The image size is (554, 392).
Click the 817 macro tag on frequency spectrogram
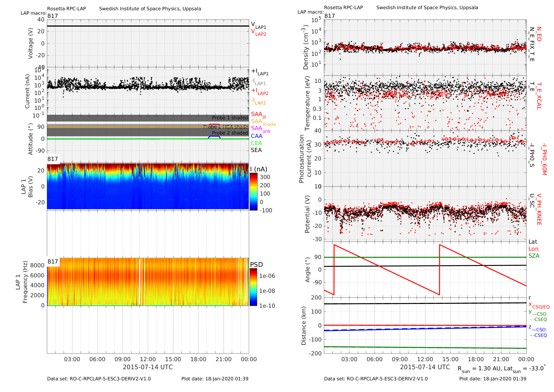point(52,262)
